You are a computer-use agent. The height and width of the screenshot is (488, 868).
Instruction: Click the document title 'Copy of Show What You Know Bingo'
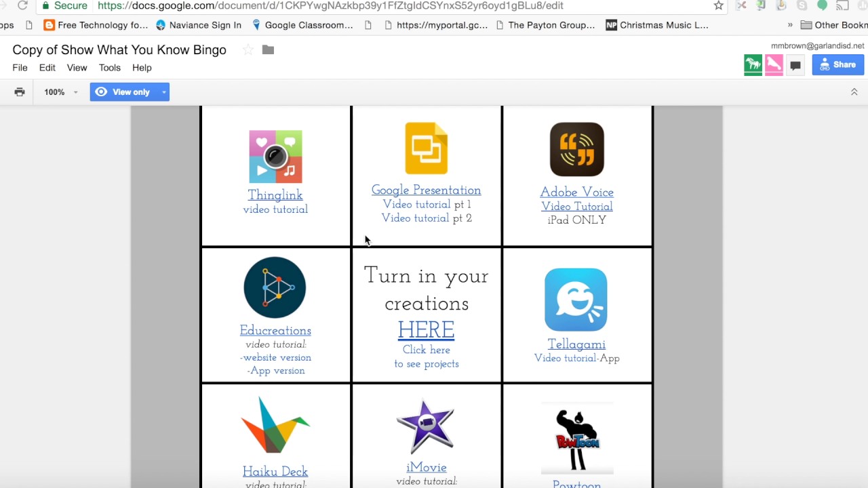pyautogui.click(x=119, y=50)
